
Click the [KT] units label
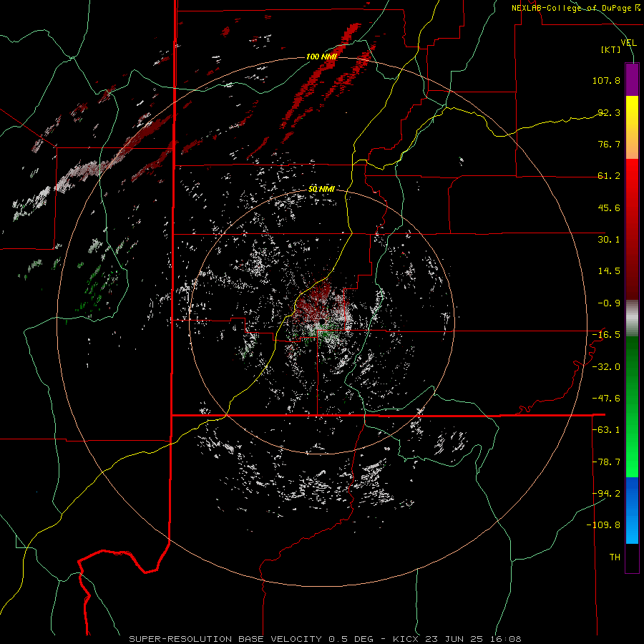pos(611,49)
